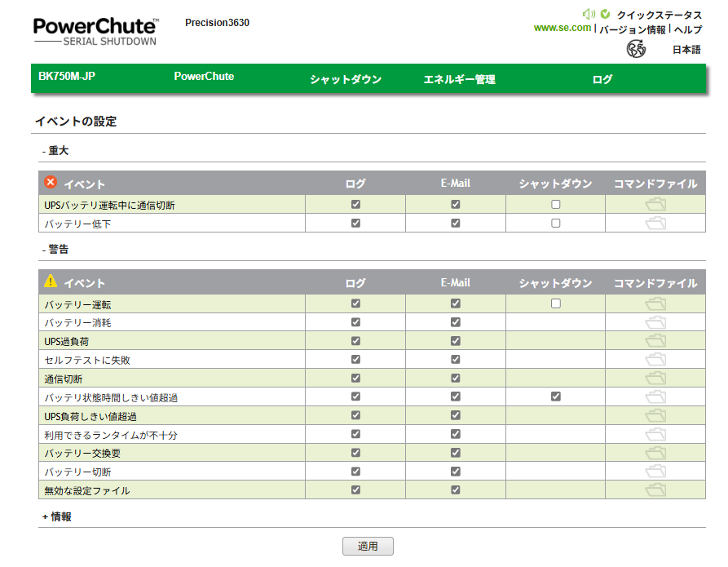728x567 pixels.
Task: Untick log checkbox for バッテリー消耗
Action: pos(355,322)
